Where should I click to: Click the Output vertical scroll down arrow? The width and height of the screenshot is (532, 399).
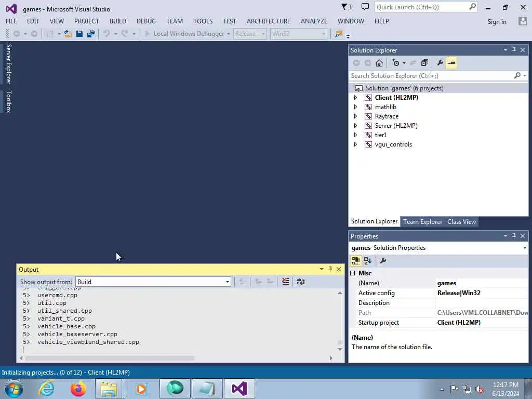[340, 349]
